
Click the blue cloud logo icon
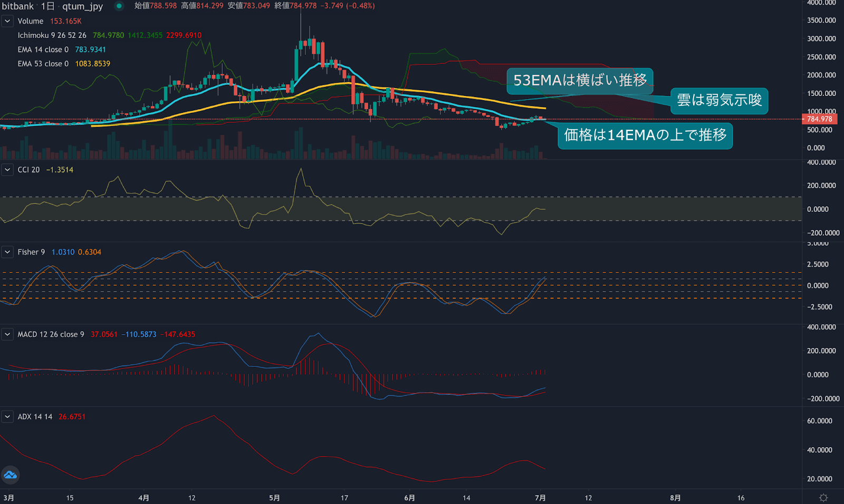(10, 475)
